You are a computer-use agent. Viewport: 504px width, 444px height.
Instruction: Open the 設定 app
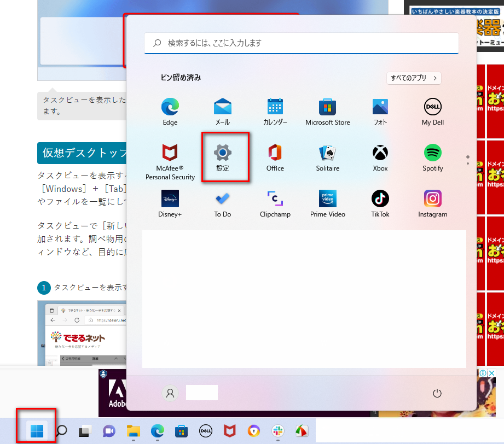222,157
